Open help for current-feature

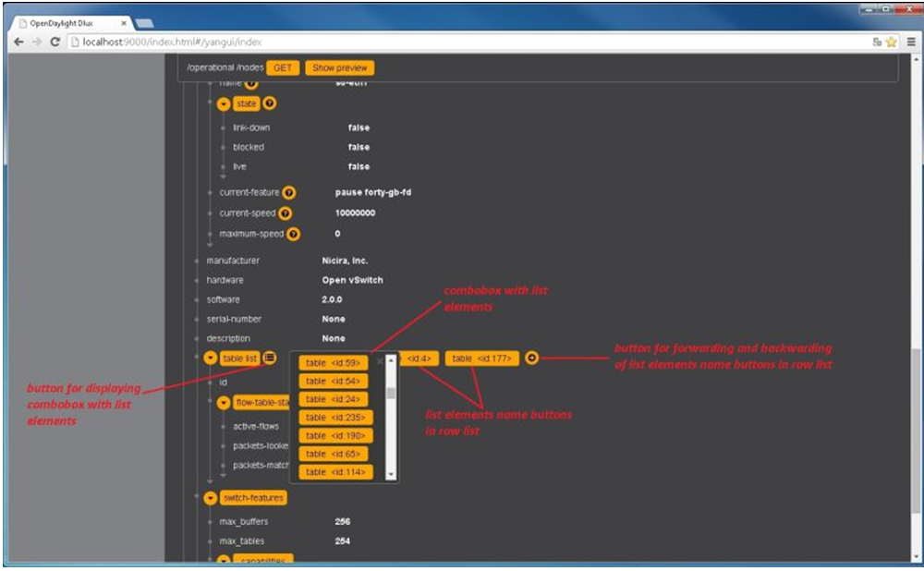(288, 193)
